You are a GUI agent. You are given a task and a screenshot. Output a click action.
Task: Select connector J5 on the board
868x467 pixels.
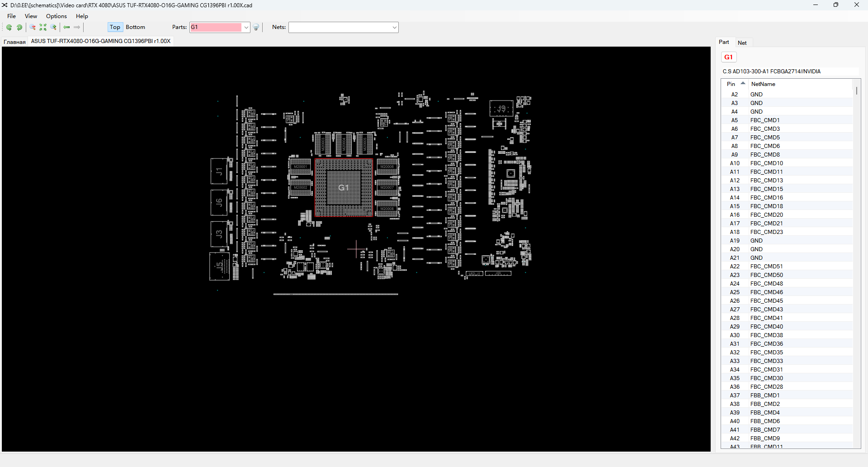(220, 266)
